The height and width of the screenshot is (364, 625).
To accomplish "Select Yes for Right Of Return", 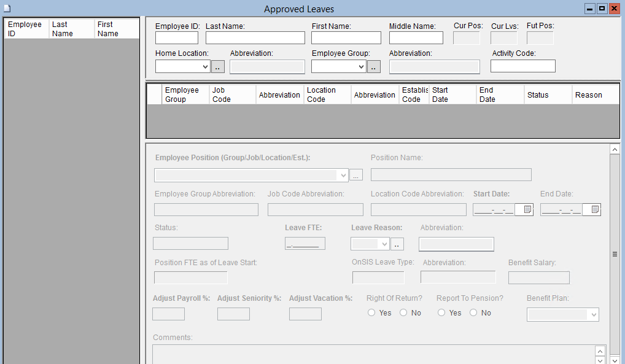I will point(371,313).
